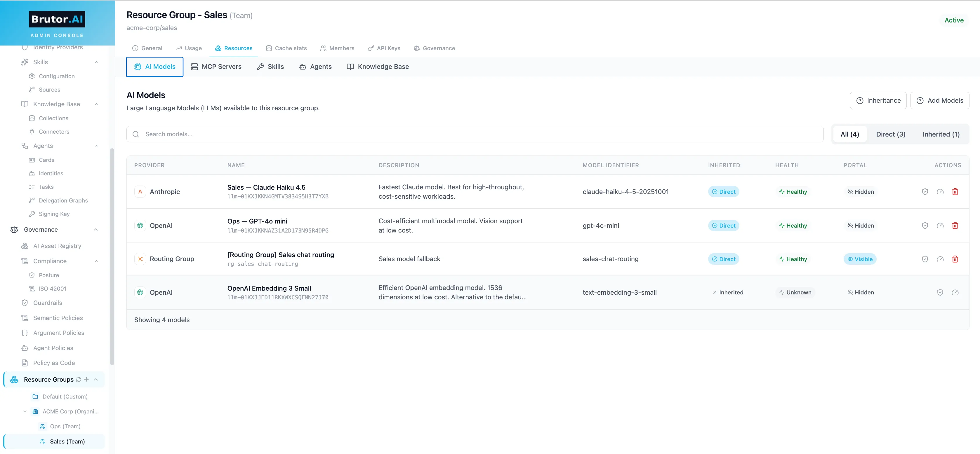This screenshot has width=980, height=454.
Task: Toggle Visible portal badge for Sales chat routing
Action: pyautogui.click(x=860, y=259)
